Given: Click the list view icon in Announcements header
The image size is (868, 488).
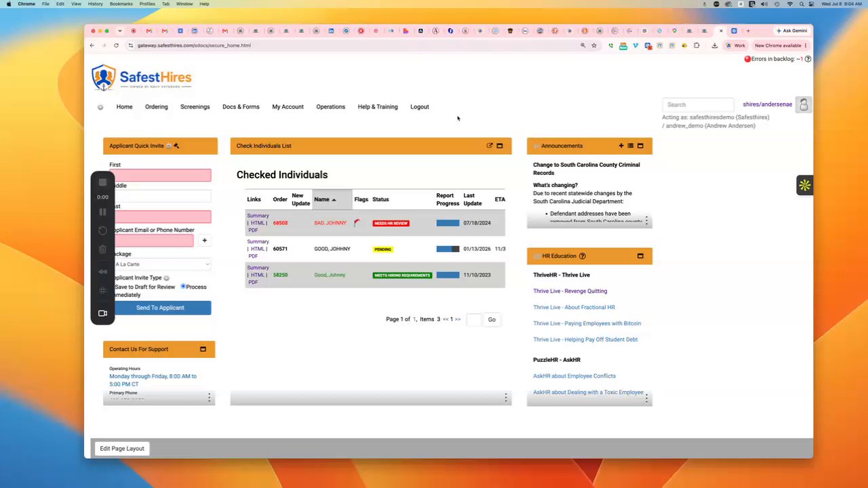Looking at the screenshot, I should point(631,146).
